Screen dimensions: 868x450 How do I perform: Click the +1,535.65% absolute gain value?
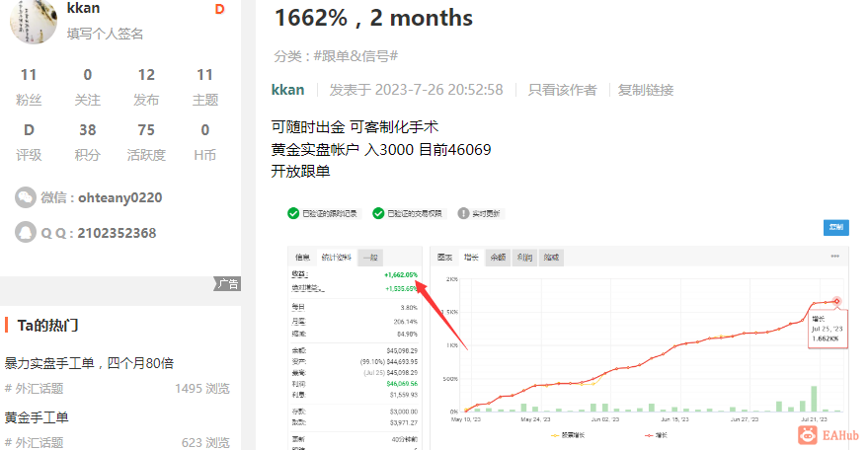[401, 288]
